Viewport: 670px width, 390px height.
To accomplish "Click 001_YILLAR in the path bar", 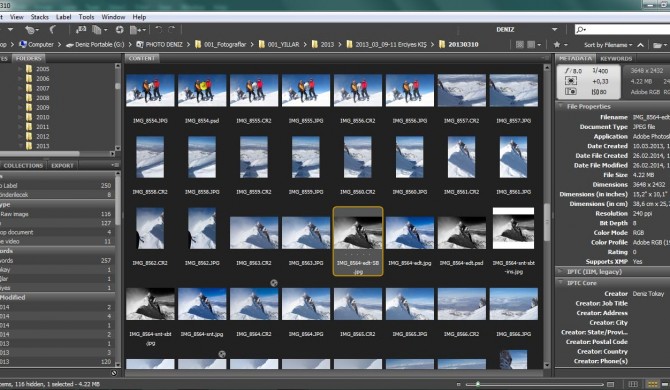I will click(x=279, y=44).
